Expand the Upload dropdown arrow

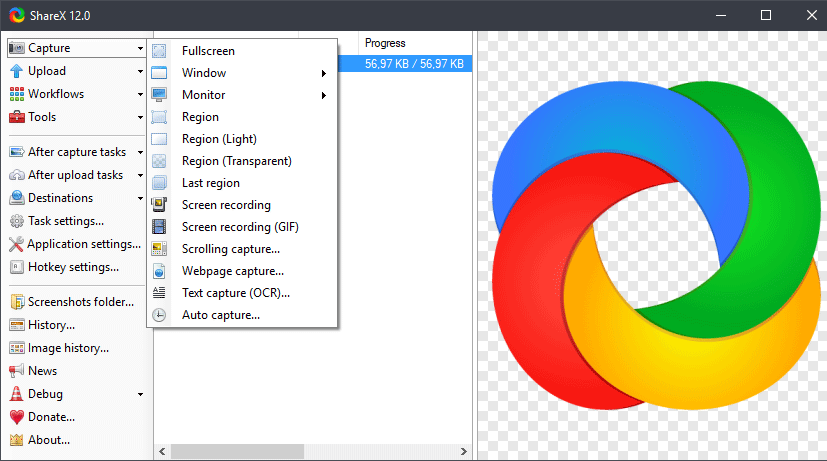(140, 71)
